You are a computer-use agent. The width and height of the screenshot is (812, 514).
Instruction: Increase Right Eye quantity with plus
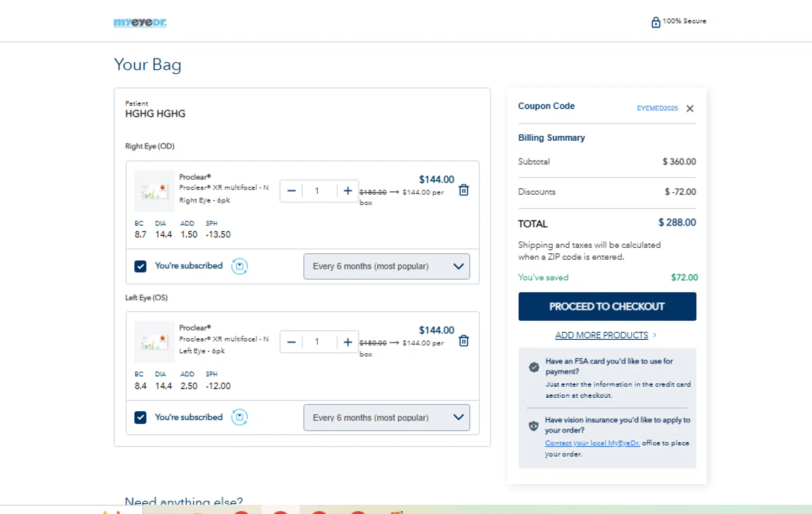pyautogui.click(x=348, y=191)
